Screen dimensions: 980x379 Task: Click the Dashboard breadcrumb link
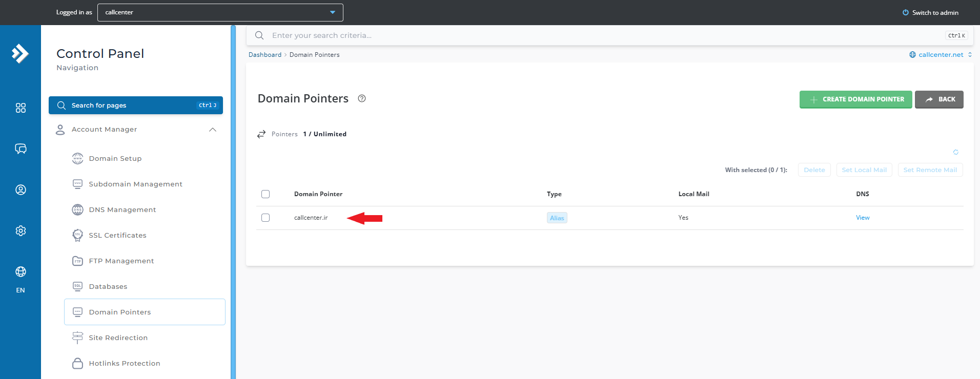click(x=265, y=55)
